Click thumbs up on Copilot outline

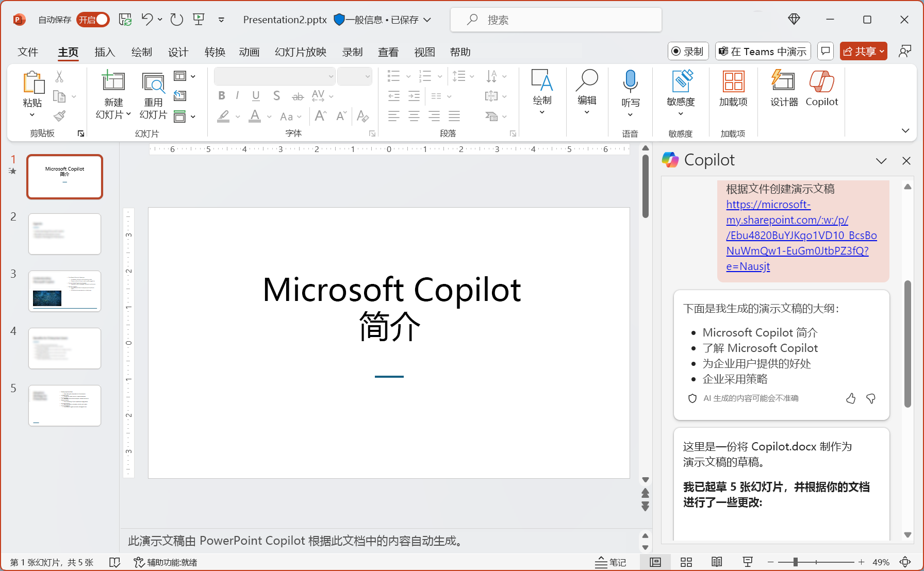point(851,398)
